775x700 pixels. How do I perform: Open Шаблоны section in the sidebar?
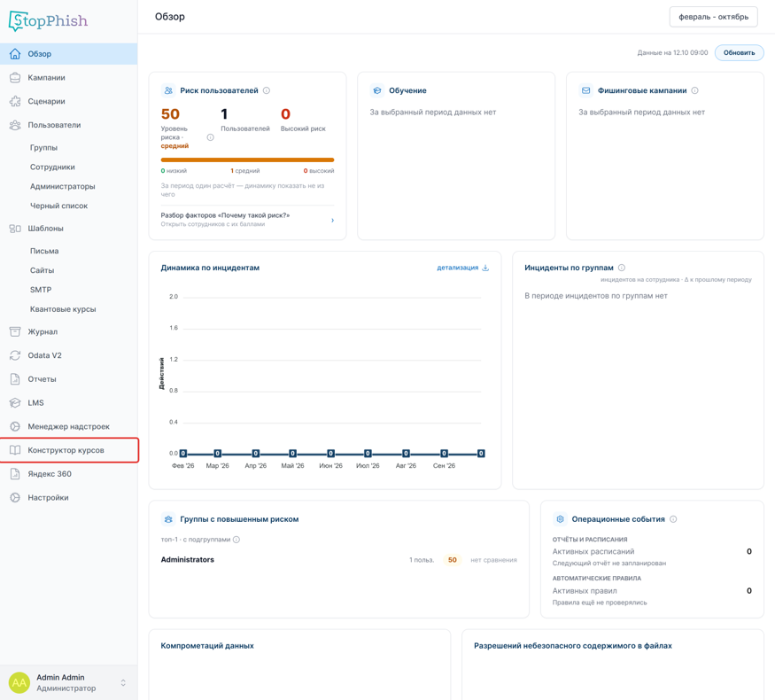click(69, 229)
